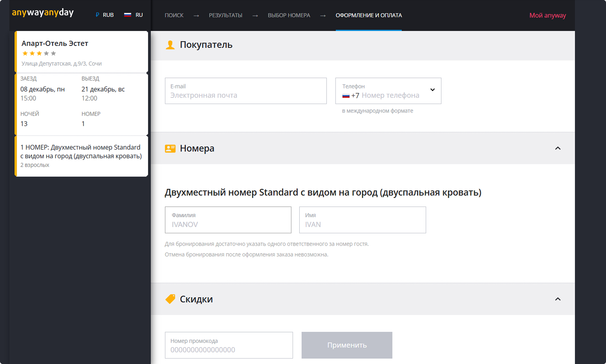The image size is (606, 364).
Task: Click the ruble currency icon
Action: (98, 15)
